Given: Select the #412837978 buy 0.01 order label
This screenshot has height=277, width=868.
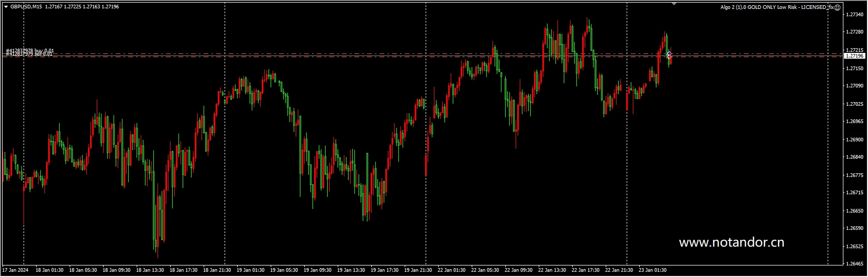Looking at the screenshot, I should point(30,51).
